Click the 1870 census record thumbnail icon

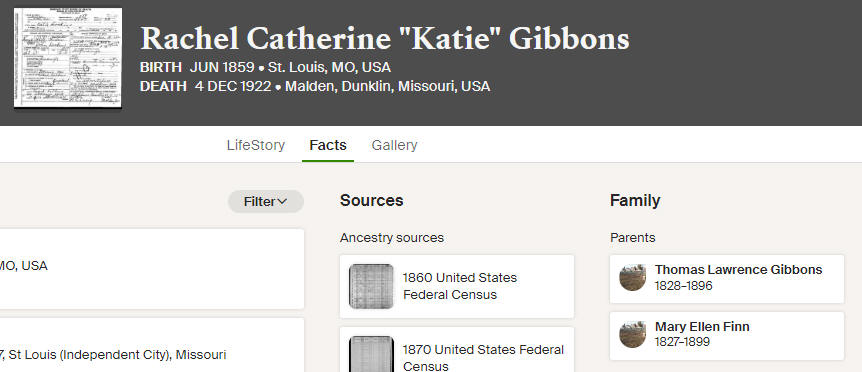pos(372,354)
